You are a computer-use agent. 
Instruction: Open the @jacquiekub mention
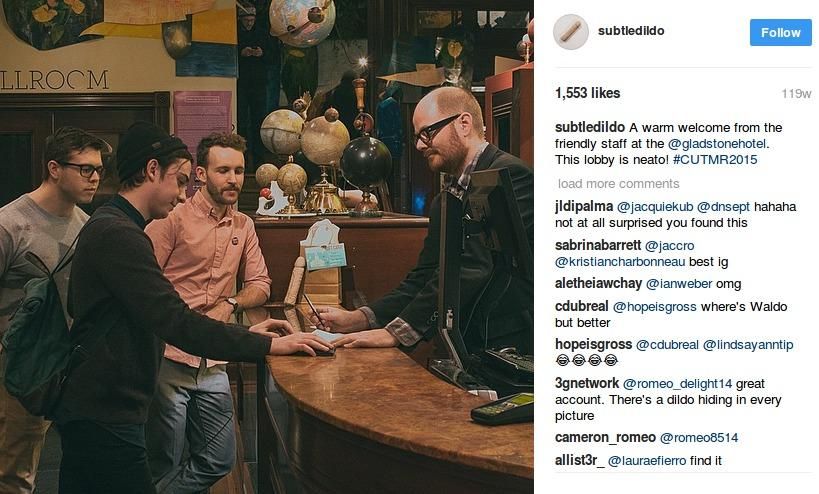tap(655, 207)
